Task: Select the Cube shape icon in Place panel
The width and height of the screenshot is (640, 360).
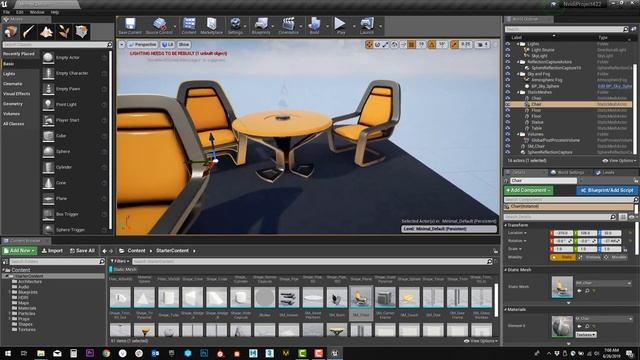Action: [48, 136]
